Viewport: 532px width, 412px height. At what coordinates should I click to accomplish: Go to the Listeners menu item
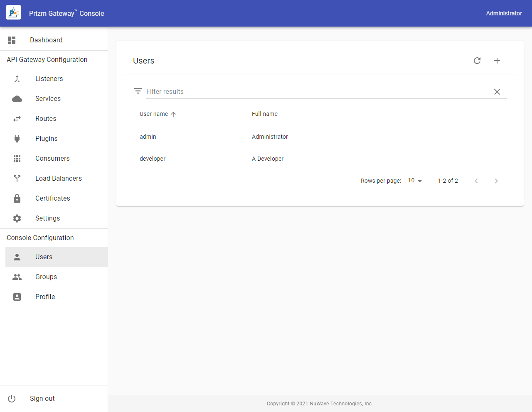[x=49, y=79]
